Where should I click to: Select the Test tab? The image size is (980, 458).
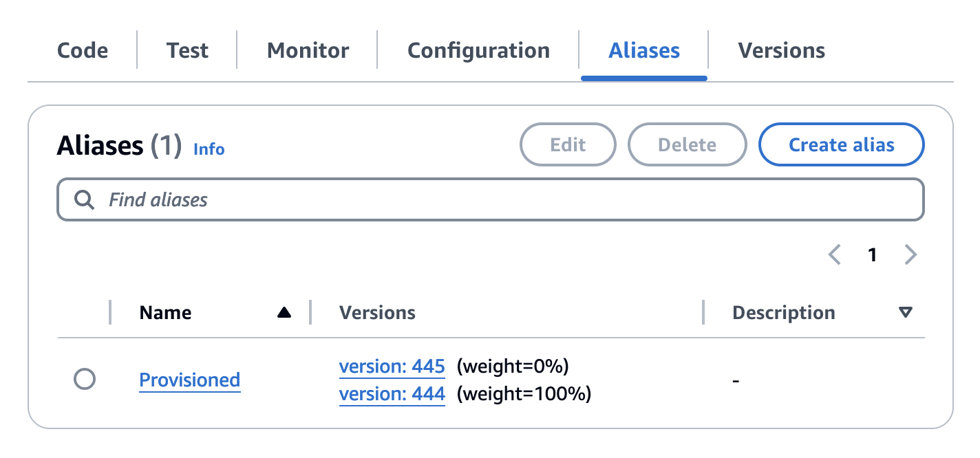click(x=187, y=50)
